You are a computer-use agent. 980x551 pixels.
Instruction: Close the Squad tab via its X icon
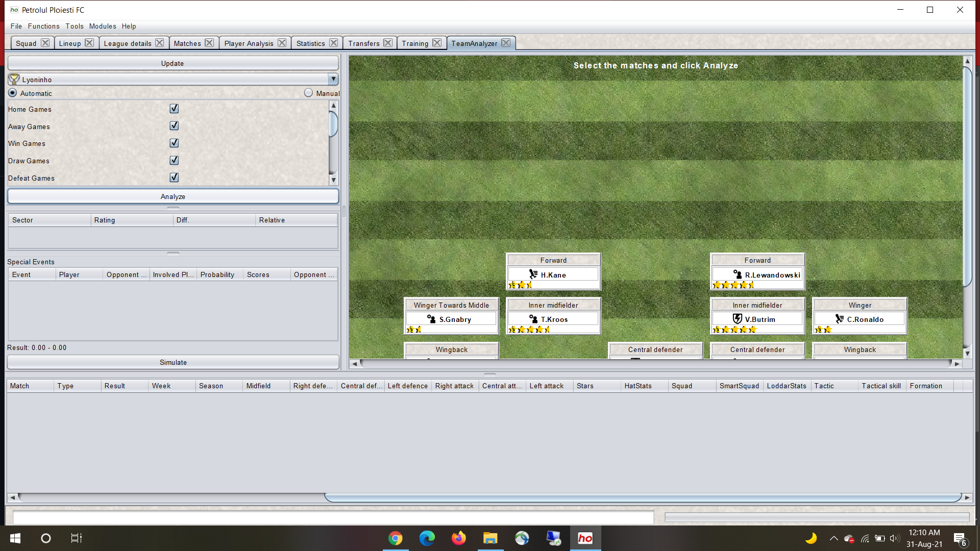(x=45, y=43)
